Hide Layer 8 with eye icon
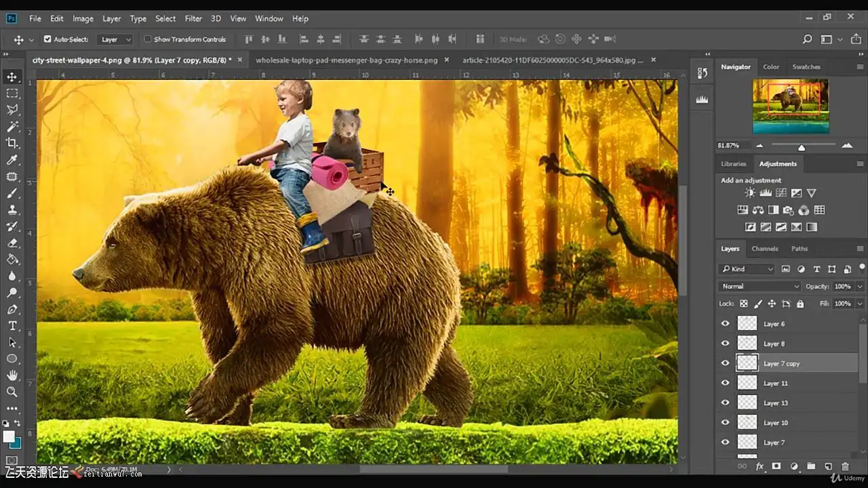The image size is (868, 488). (x=725, y=344)
